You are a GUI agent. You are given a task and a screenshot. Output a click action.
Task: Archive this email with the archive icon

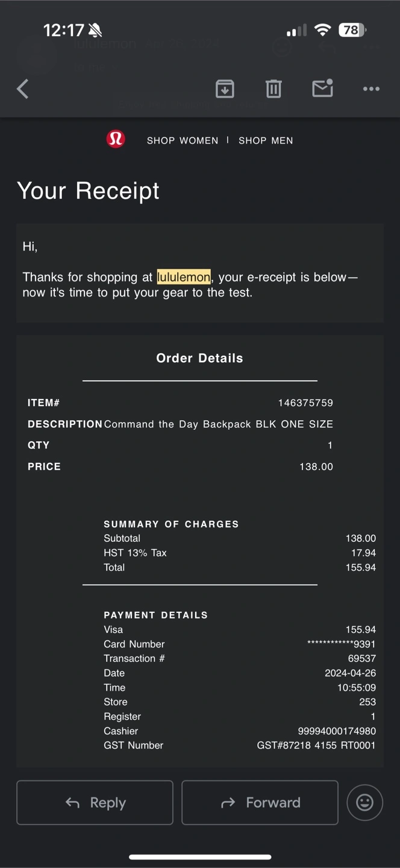(x=225, y=89)
